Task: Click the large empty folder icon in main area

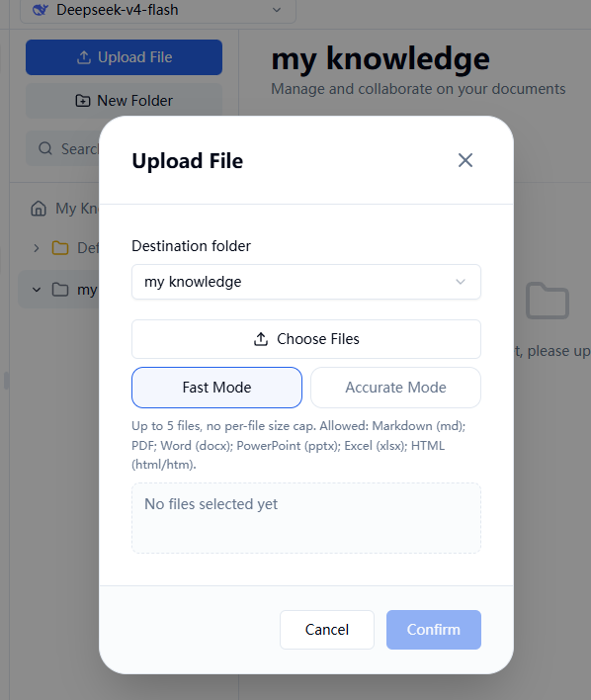Action: pyautogui.click(x=548, y=301)
